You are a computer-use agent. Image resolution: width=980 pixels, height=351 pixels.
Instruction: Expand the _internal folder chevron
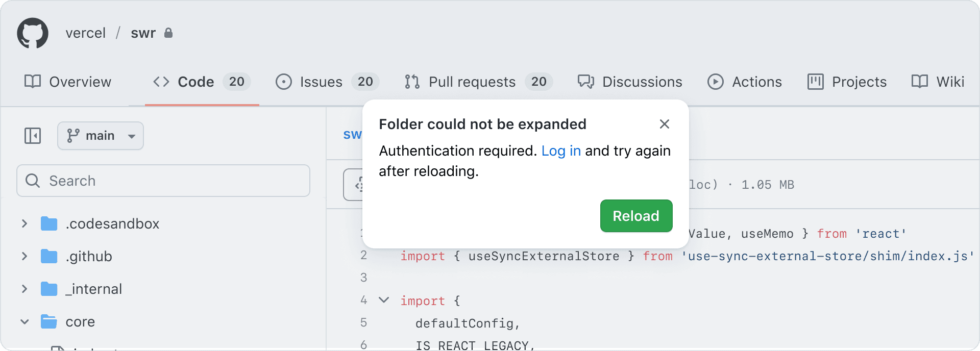(24, 289)
